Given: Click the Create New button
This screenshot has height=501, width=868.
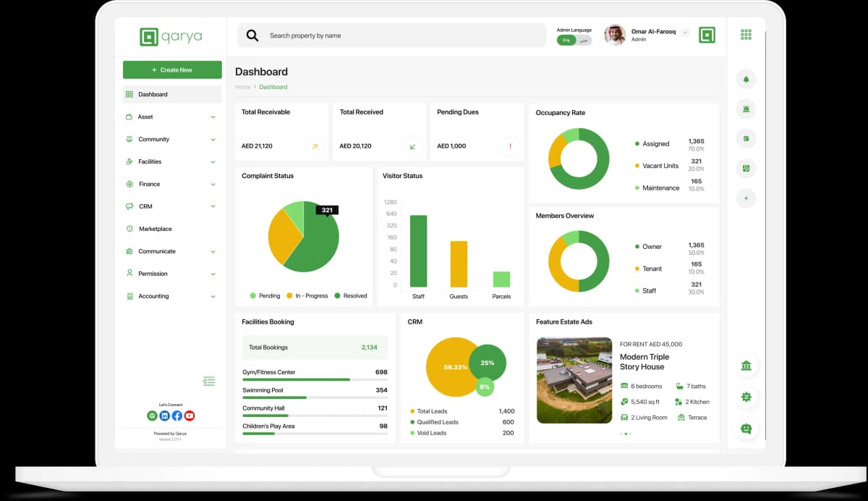Looking at the screenshot, I should pos(172,70).
